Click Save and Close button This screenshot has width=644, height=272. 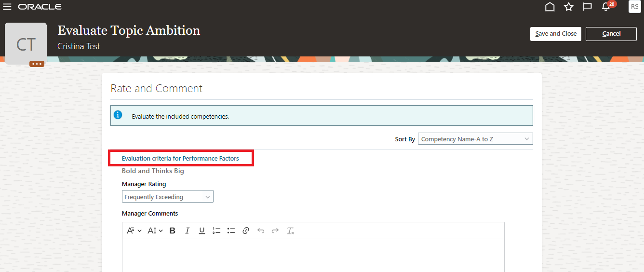[556, 34]
